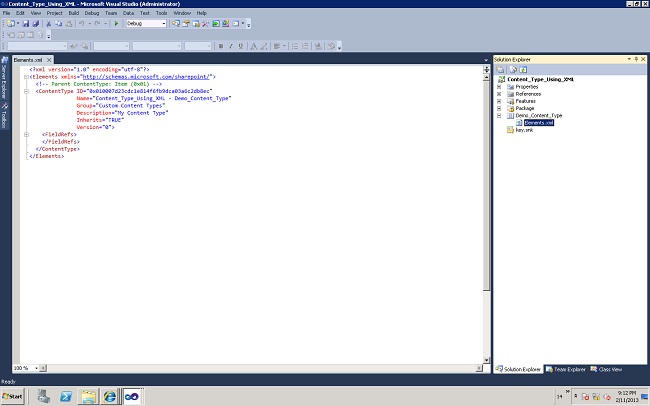The width and height of the screenshot is (650, 406).
Task: Open the Project menu
Action: (x=54, y=13)
